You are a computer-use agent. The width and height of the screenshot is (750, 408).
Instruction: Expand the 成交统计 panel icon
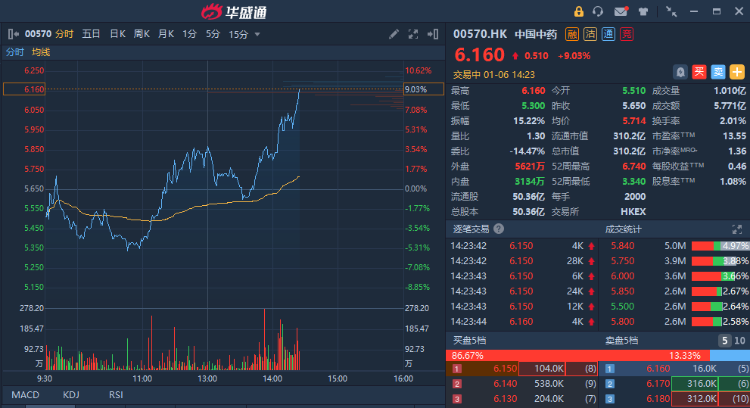tap(737, 229)
